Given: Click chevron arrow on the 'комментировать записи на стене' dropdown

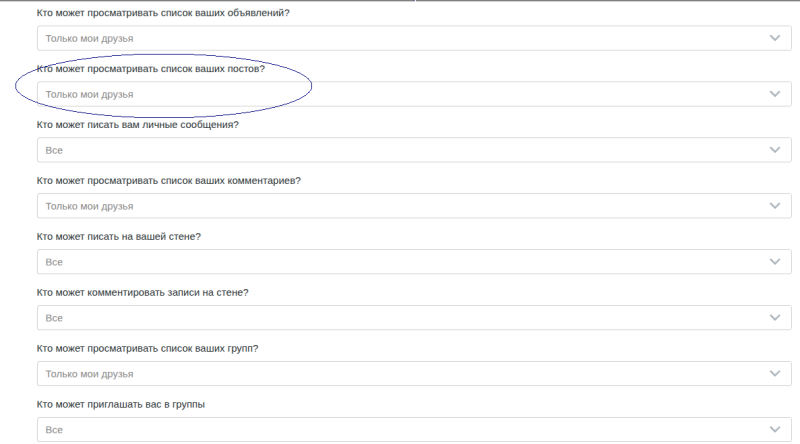Looking at the screenshot, I should click(774, 318).
